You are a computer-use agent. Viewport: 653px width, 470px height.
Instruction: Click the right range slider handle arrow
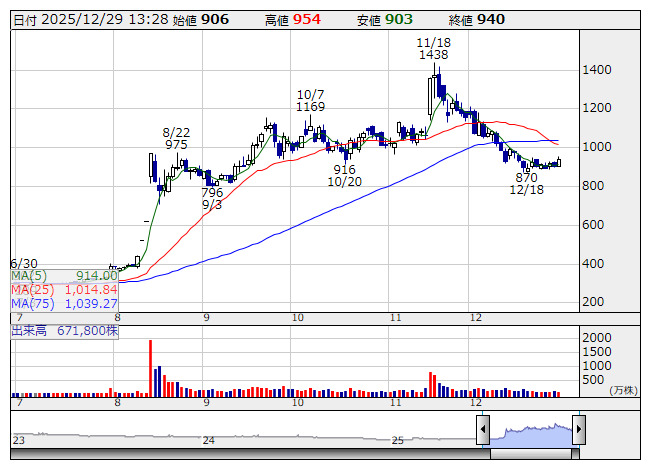(579, 429)
